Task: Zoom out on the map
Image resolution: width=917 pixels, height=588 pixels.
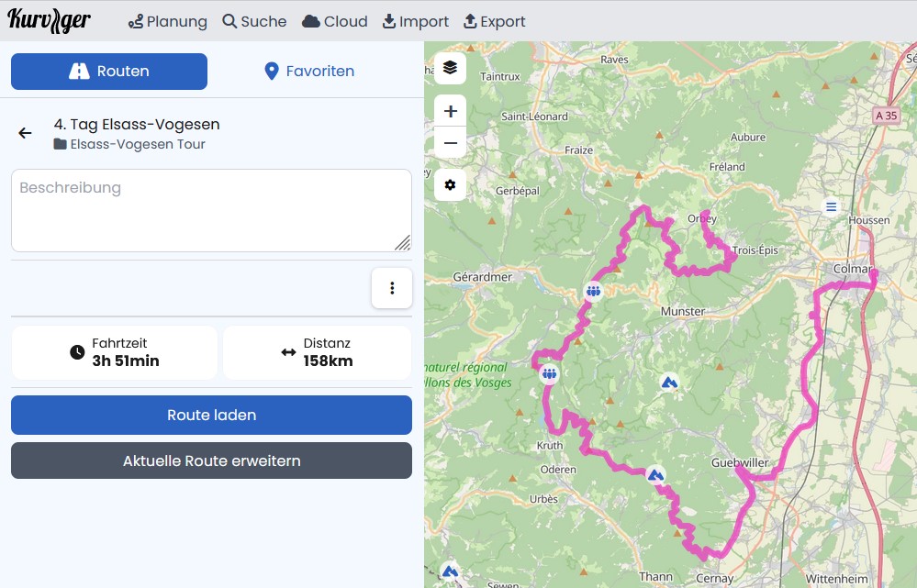Action: click(450, 143)
